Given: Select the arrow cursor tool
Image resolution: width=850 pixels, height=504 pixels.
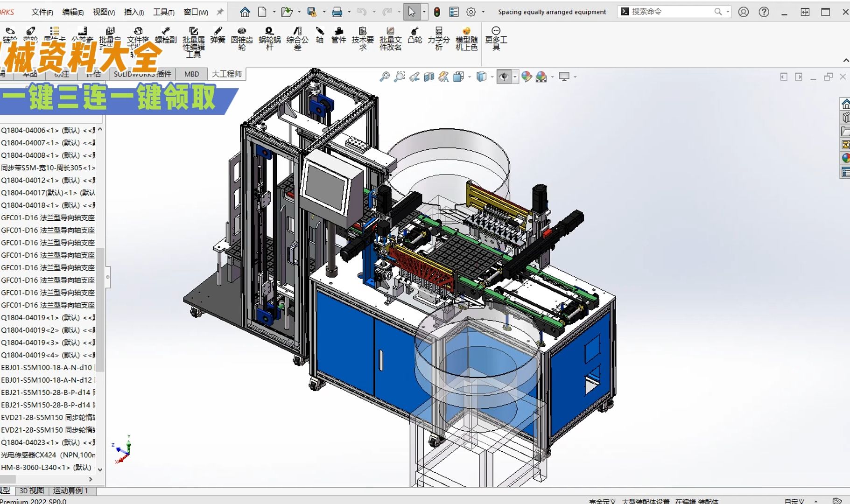Looking at the screenshot, I should 411,12.
